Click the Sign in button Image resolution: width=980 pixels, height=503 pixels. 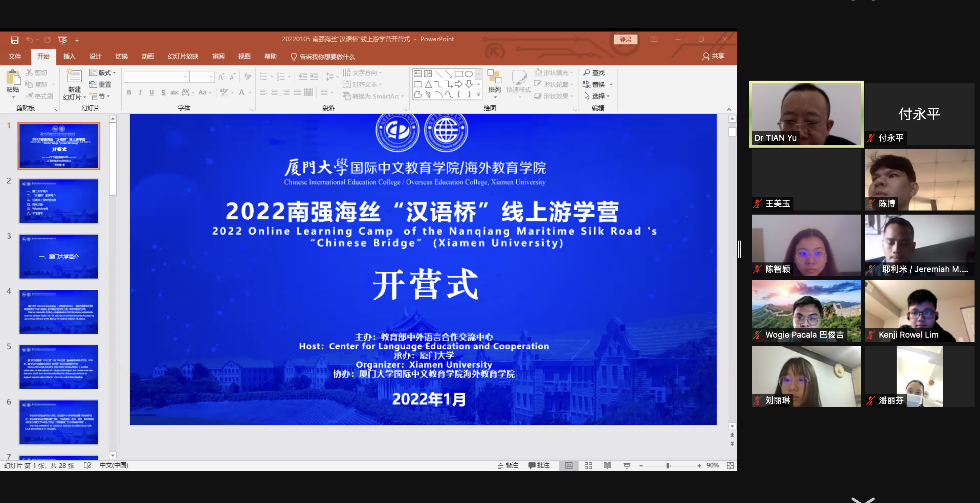[625, 40]
